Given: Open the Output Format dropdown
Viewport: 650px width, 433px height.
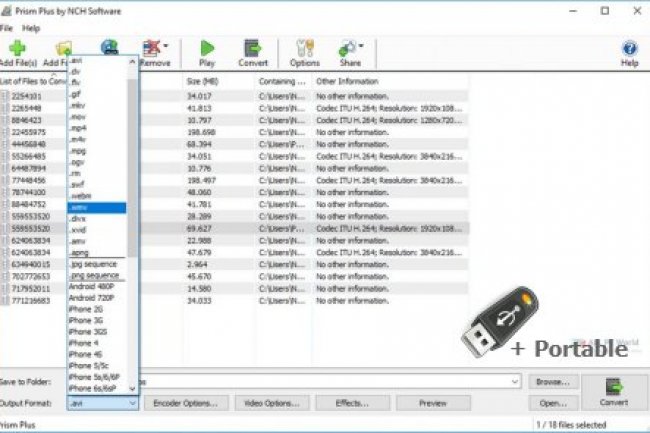Looking at the screenshot, I should pos(132,403).
